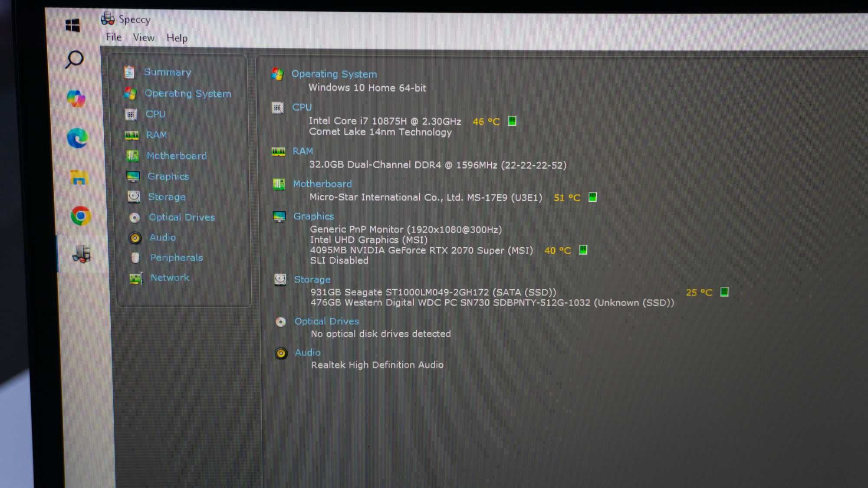The height and width of the screenshot is (488, 868).
Task: Click the GPU temperature indicator square
Action: [x=583, y=250]
